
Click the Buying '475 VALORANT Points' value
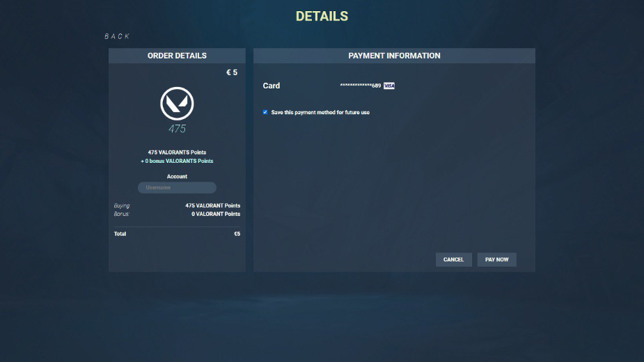(213, 205)
